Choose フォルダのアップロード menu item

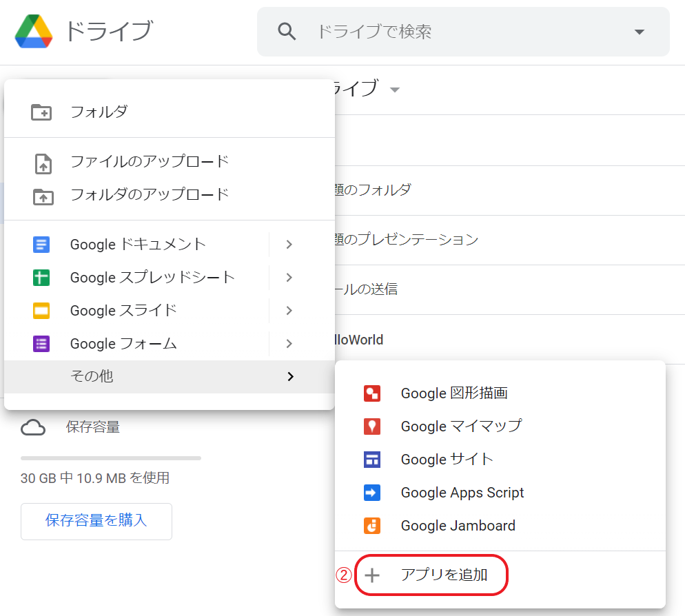[170, 195]
